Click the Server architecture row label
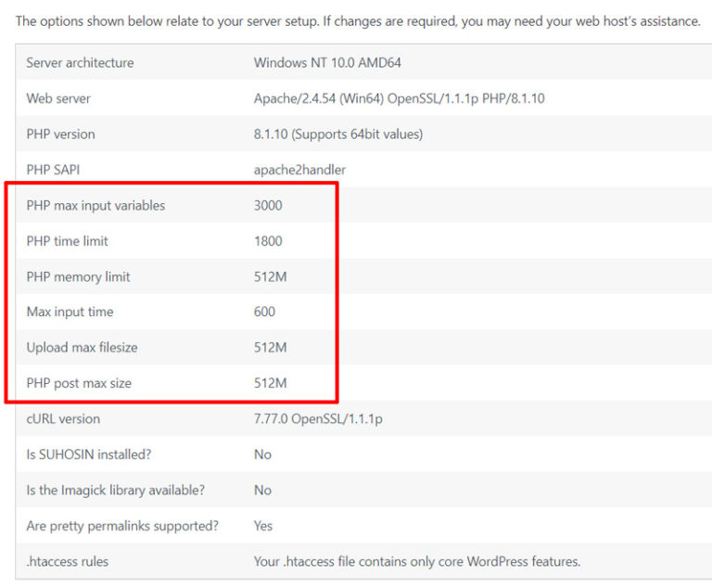 80,63
